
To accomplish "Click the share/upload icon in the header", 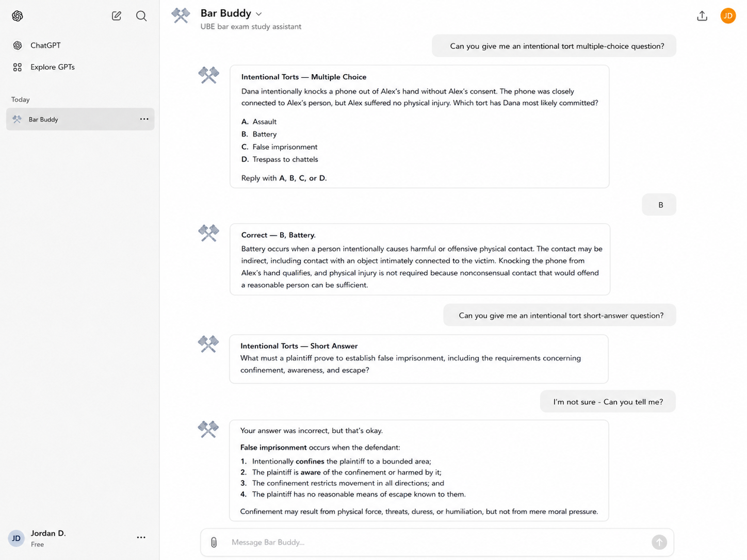I will [x=702, y=16].
